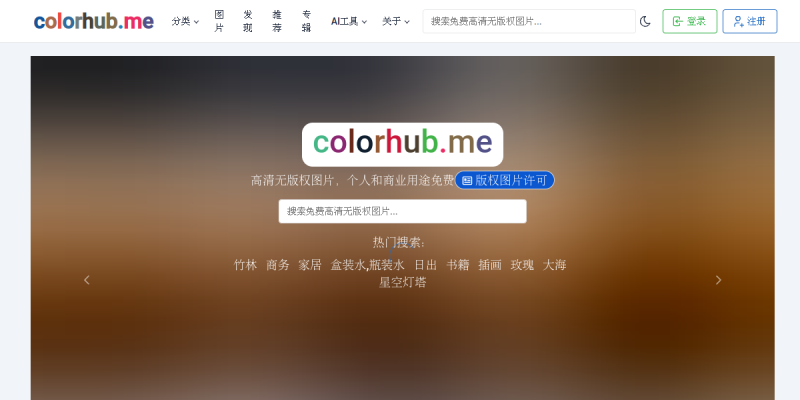The width and height of the screenshot is (800, 400).
Task: Click the colorhub.me logo in the header
Action: [94, 21]
